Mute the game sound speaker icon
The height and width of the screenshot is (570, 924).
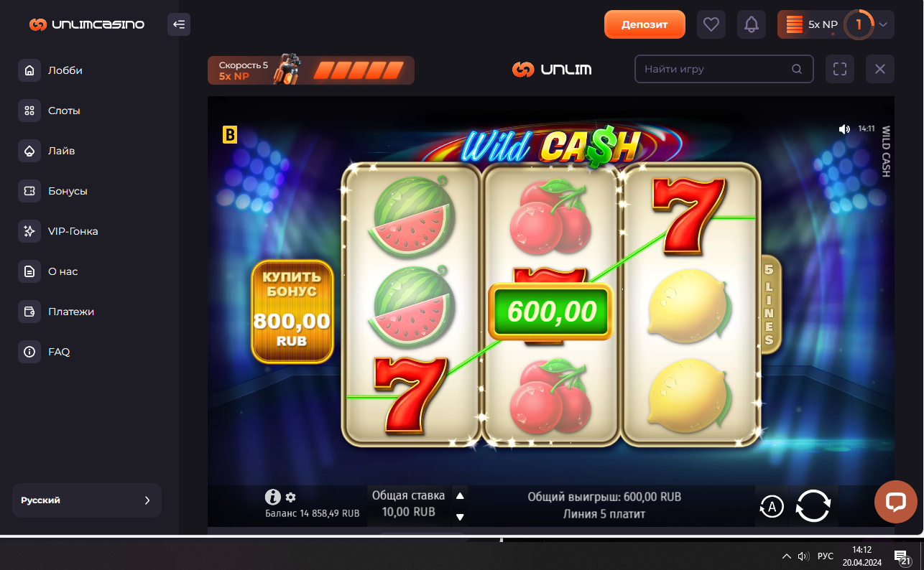coord(844,129)
